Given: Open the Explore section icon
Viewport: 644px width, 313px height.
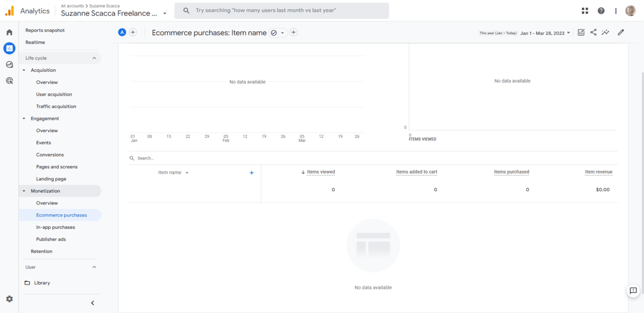Looking at the screenshot, I should (x=9, y=64).
